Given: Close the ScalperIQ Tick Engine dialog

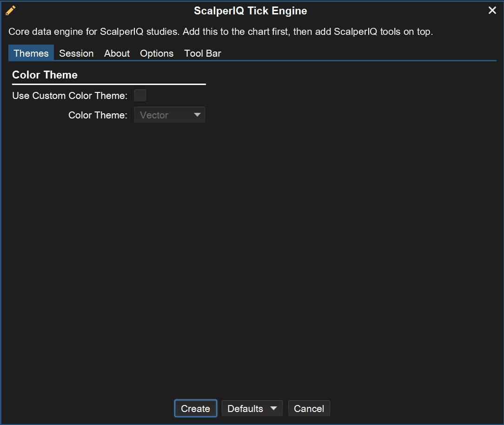Looking at the screenshot, I should 492,10.
